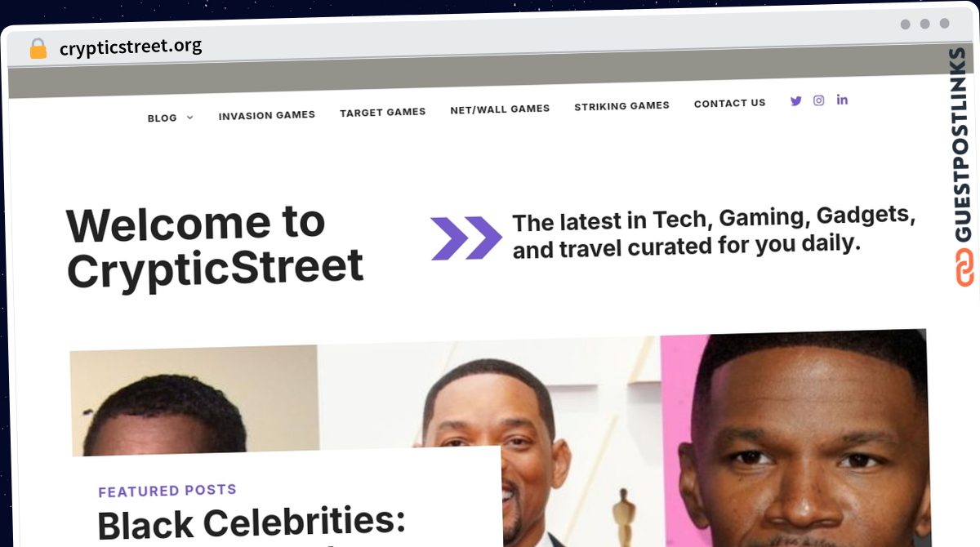The width and height of the screenshot is (980, 547).
Task: Click the Featured Posts label
Action: coord(167,491)
